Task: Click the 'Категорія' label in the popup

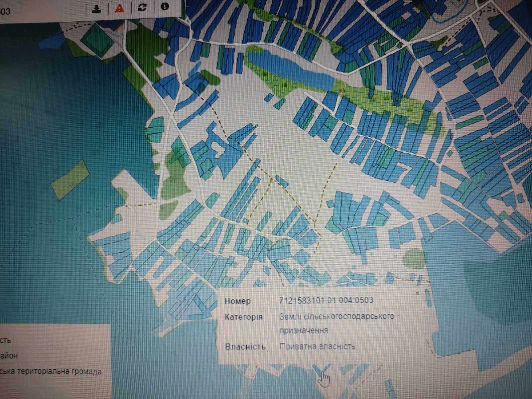Action: pyautogui.click(x=244, y=317)
